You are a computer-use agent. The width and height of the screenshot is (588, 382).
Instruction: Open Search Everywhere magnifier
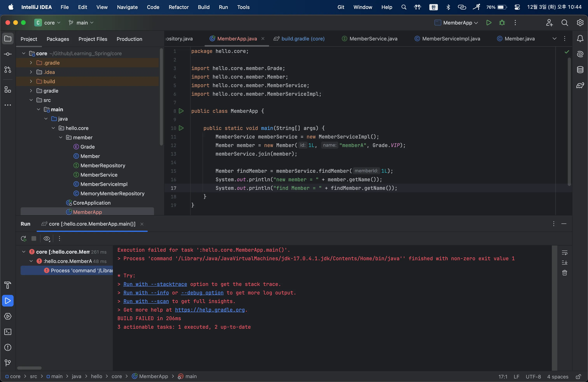click(565, 23)
